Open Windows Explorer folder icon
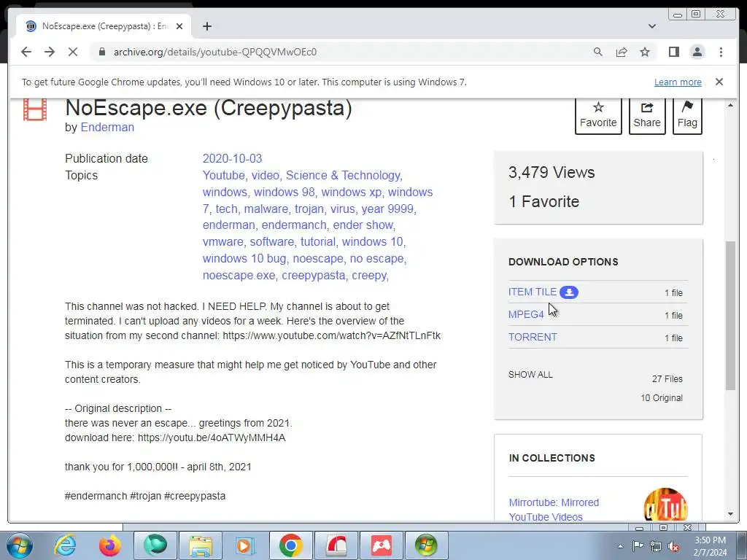 pos(201,545)
